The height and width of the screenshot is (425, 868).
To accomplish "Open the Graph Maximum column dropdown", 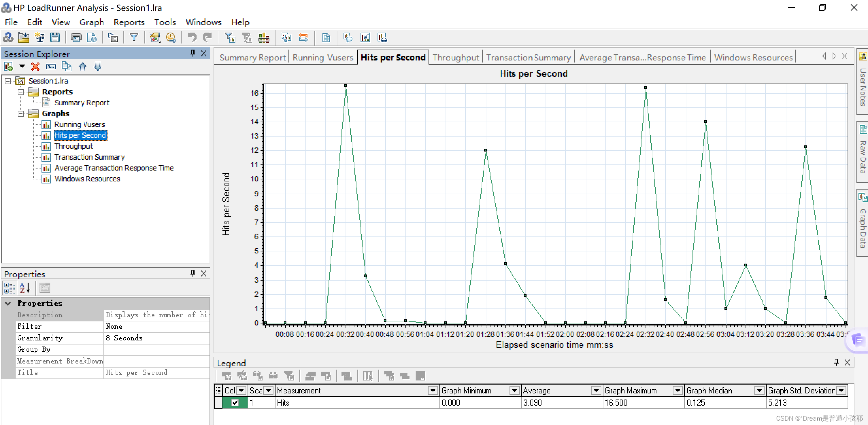I will 678,390.
